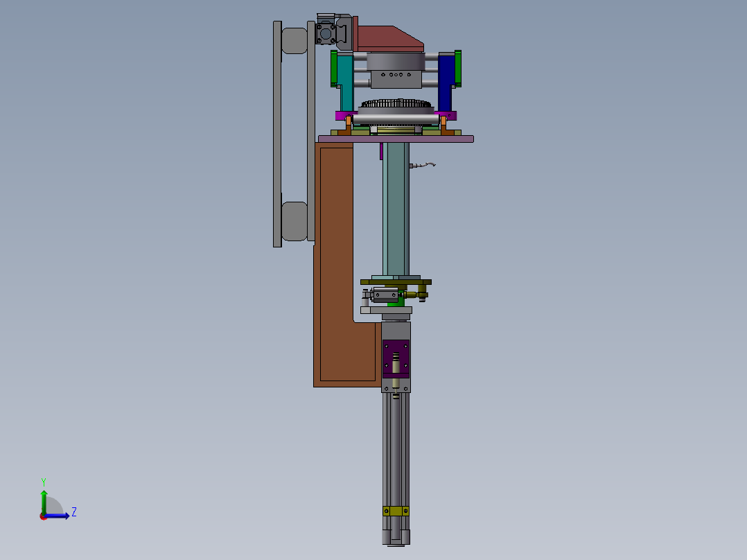Click the green Y axis of the triad
The image size is (747, 560).
pos(44,502)
